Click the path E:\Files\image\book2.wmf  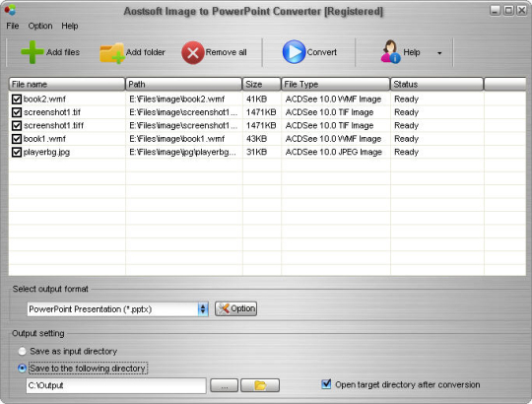176,100
